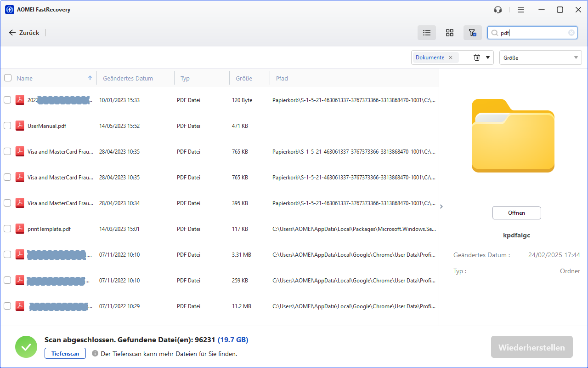Click the info icon beside Tiefenscan hint
This screenshot has height=368, width=588.
[x=95, y=354]
